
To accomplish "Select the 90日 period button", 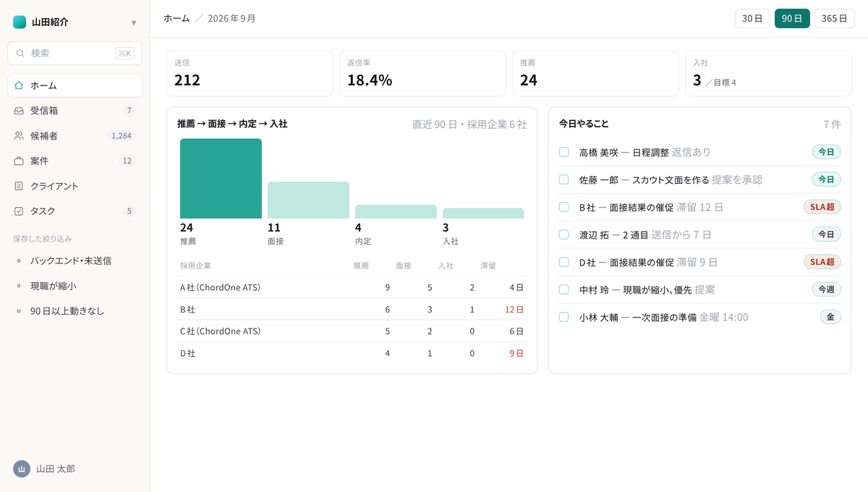I will point(792,19).
